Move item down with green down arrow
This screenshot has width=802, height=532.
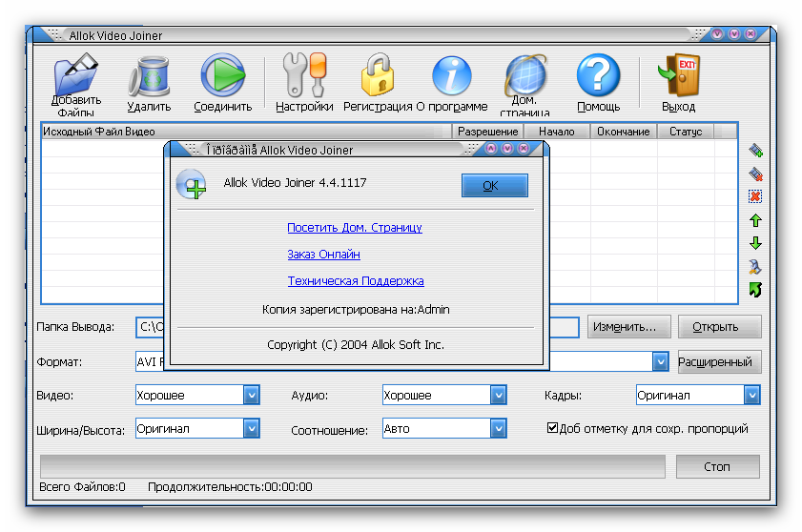point(755,243)
